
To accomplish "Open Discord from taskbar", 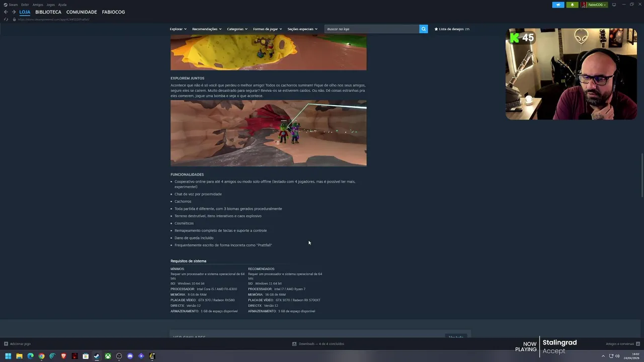I will pyautogui.click(x=130, y=356).
